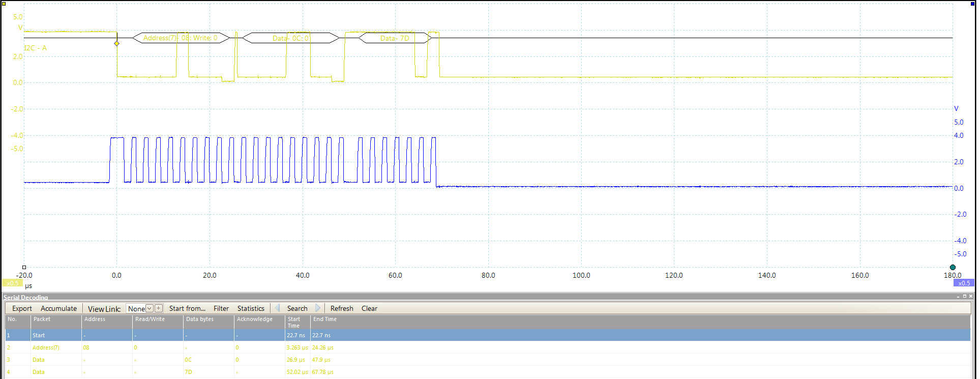Click the 180.0 time axis label
This screenshot has height=379, width=980.
coord(953,275)
